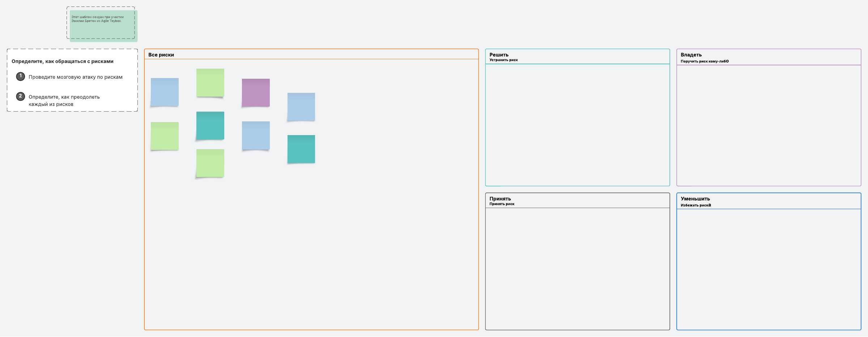Select the small "Принять риск" subtitle

(x=502, y=204)
